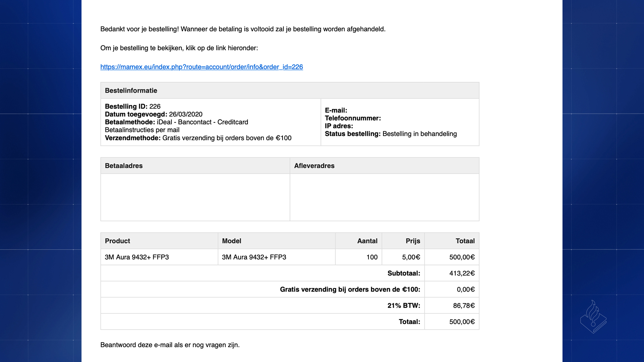Viewport: 644px width, 362px height.
Task: Click the 21% BTW amount 86,78€
Action: point(464,306)
